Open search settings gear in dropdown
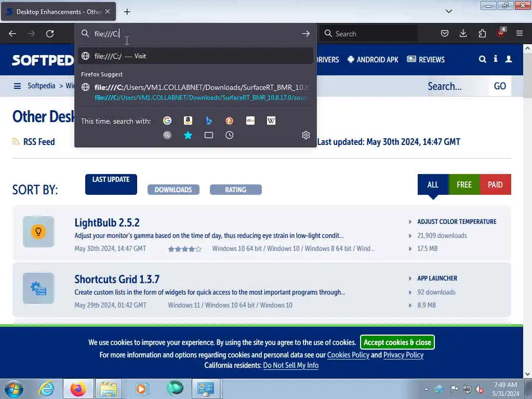This screenshot has height=399, width=532. pos(305,135)
